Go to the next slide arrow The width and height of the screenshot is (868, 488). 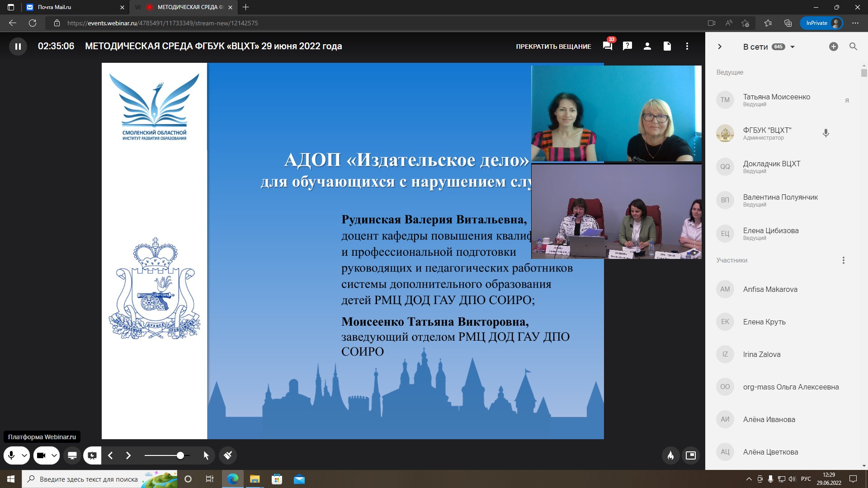pyautogui.click(x=128, y=455)
